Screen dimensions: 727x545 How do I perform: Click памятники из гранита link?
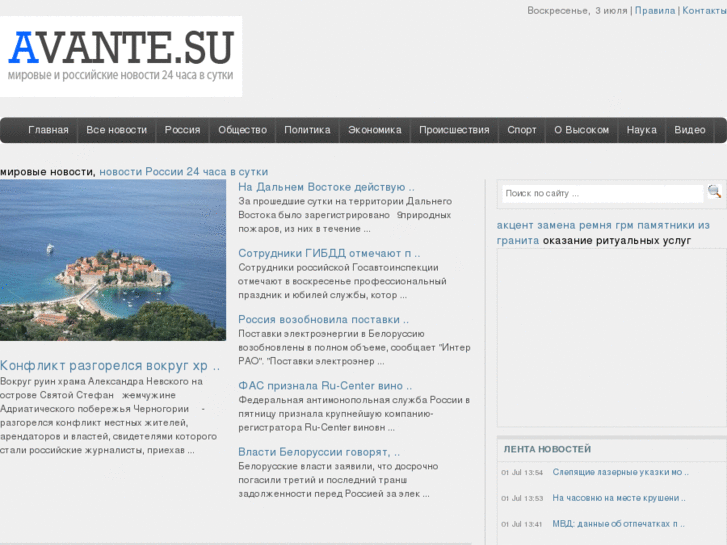(x=603, y=233)
